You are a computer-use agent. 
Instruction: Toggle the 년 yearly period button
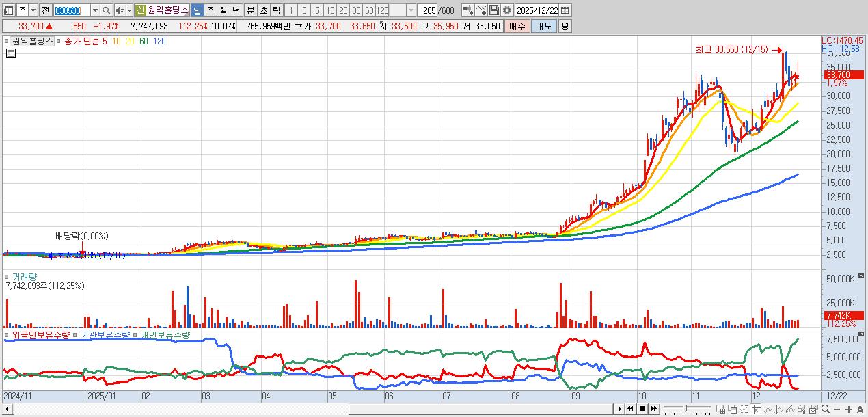pyautogui.click(x=236, y=10)
